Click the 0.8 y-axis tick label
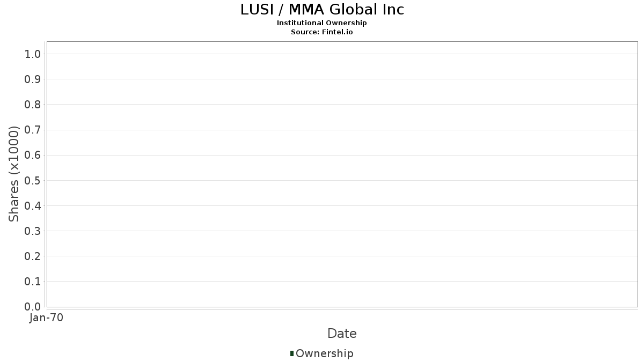The width and height of the screenshot is (644, 362). pyautogui.click(x=33, y=105)
